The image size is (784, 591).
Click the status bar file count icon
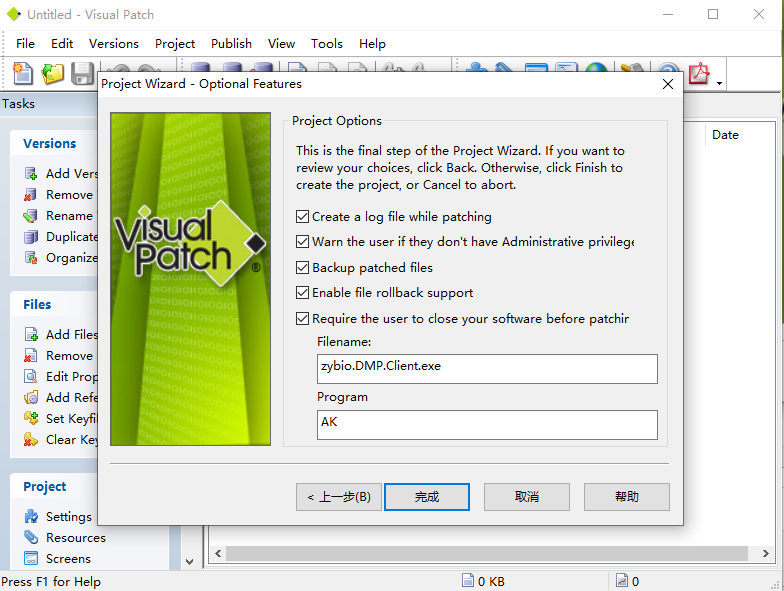(x=622, y=580)
